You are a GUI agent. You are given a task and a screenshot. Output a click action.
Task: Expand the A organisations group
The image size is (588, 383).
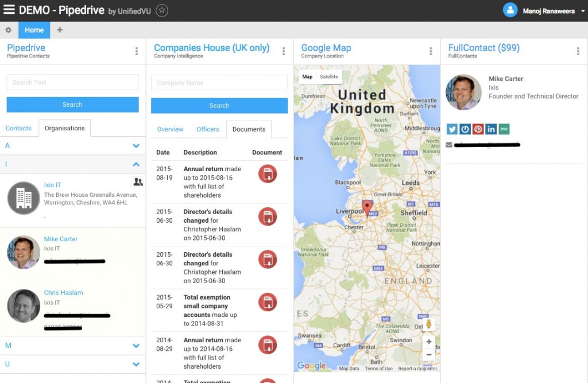(x=136, y=146)
